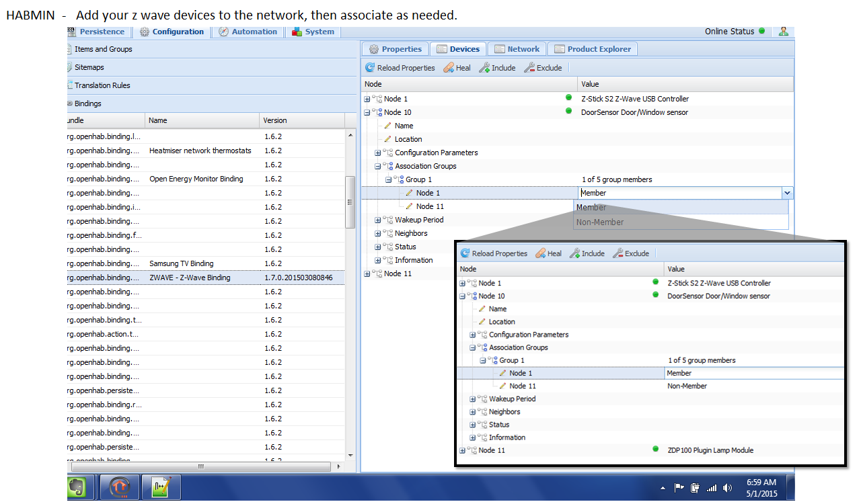861x504 pixels.
Task: Select the Open Energy Monitor Binding row
Action: 206,179
